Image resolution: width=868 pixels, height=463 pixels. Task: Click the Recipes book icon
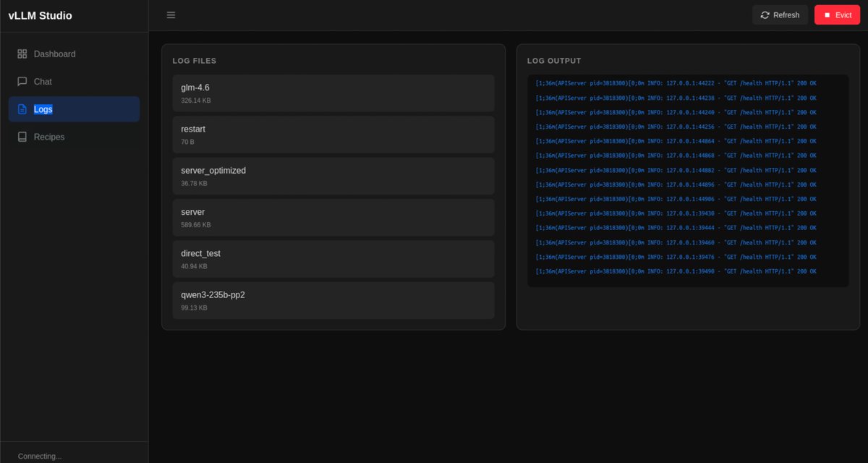coord(22,136)
